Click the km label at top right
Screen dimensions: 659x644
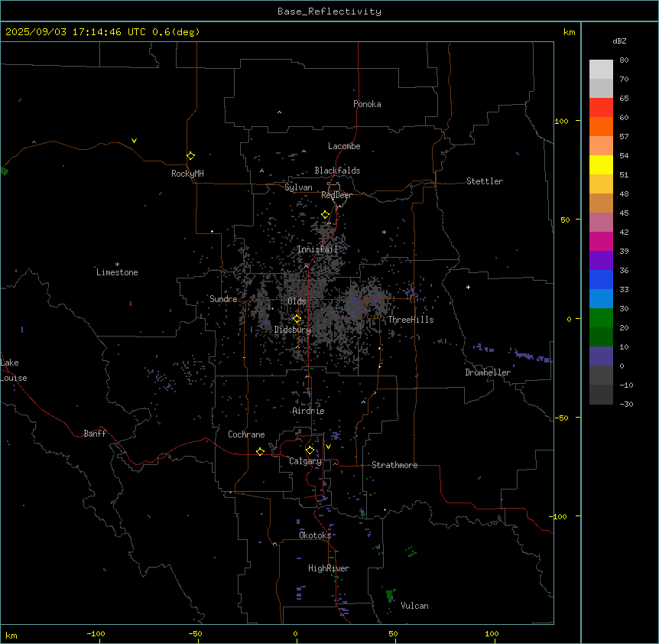pos(570,32)
